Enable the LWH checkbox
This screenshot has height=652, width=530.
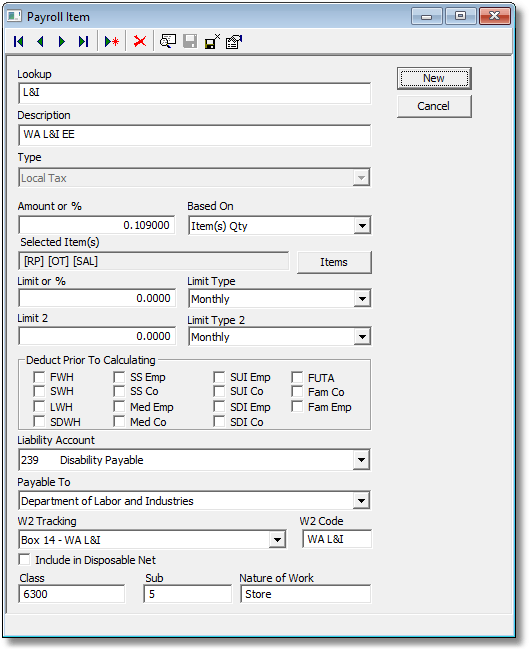click(x=39, y=407)
